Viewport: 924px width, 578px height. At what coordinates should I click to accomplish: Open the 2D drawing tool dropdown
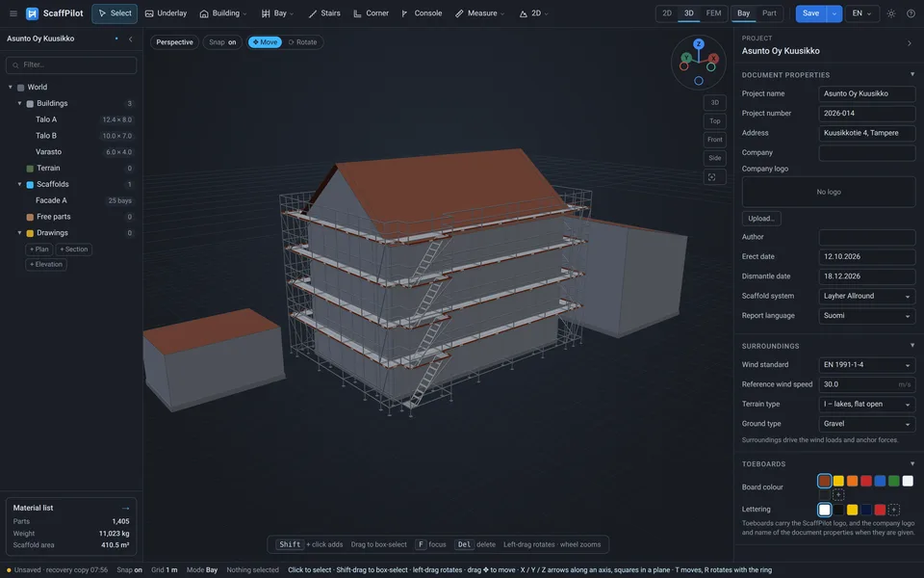point(534,13)
